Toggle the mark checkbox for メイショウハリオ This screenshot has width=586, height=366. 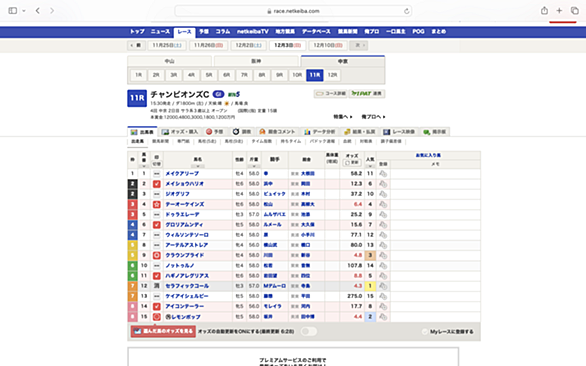(157, 184)
